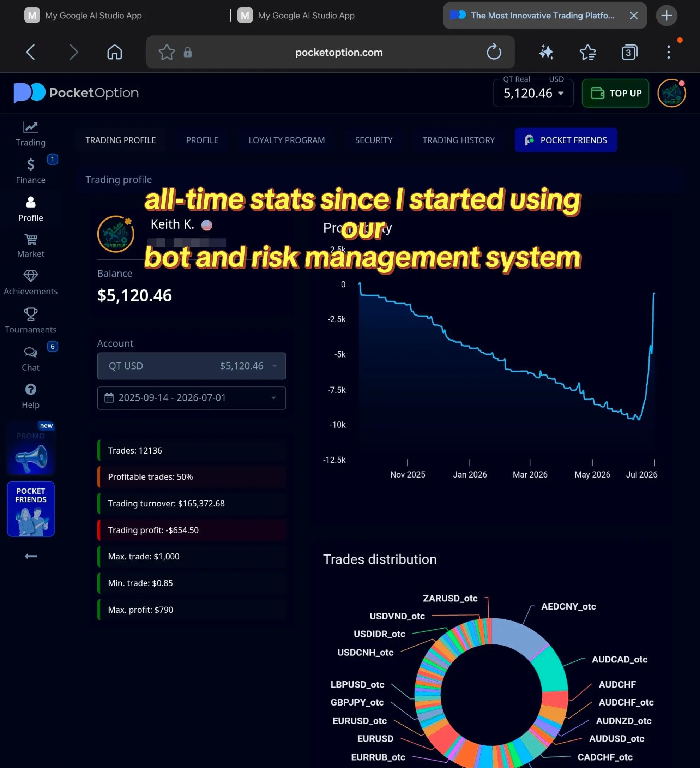Collapse sidebar with left arrow icon
The image size is (700, 768).
tap(31, 556)
